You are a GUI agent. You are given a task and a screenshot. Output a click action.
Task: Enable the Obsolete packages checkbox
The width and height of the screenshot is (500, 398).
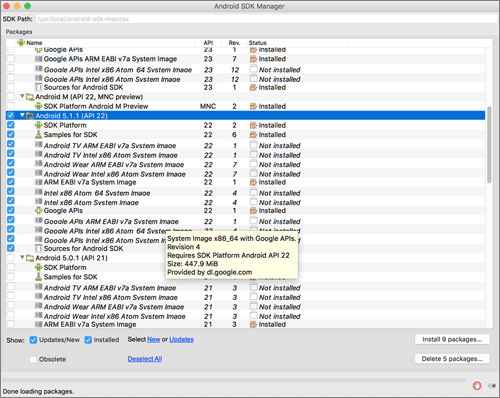33,359
